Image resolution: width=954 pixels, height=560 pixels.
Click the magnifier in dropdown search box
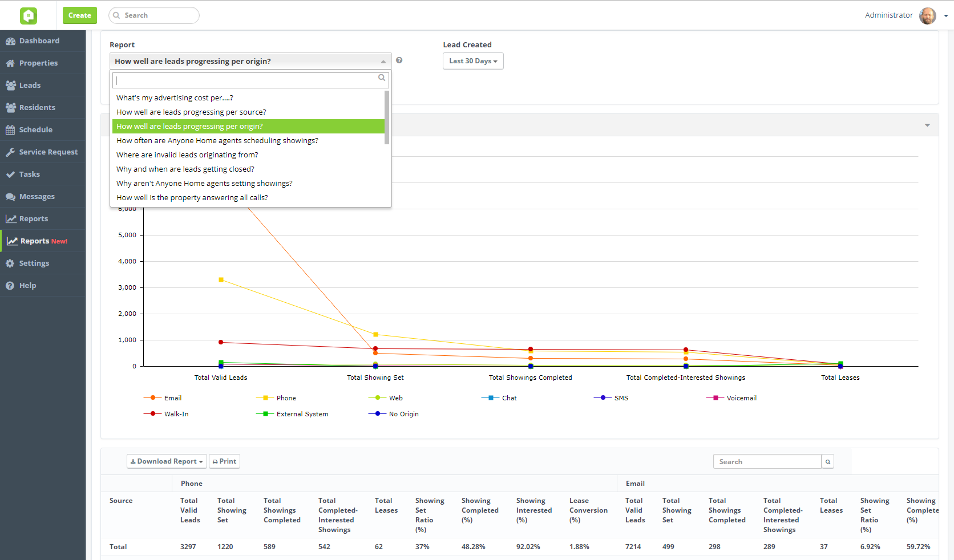[382, 78]
